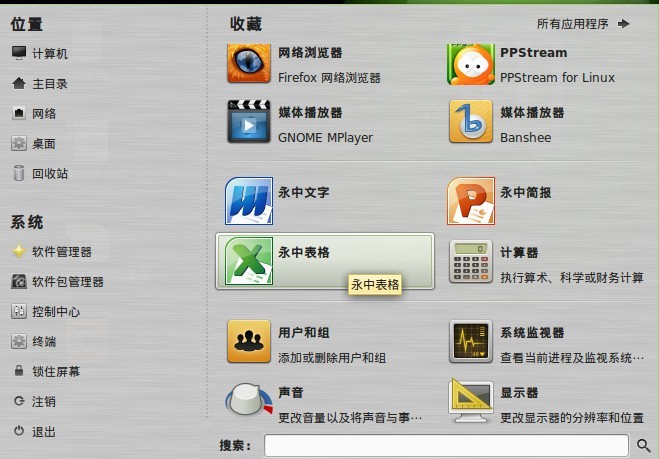
Task: Click '计算器' title text
Action: point(519,252)
